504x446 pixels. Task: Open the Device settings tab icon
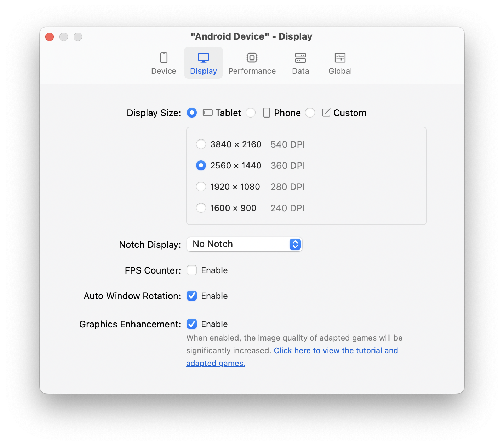point(164,58)
